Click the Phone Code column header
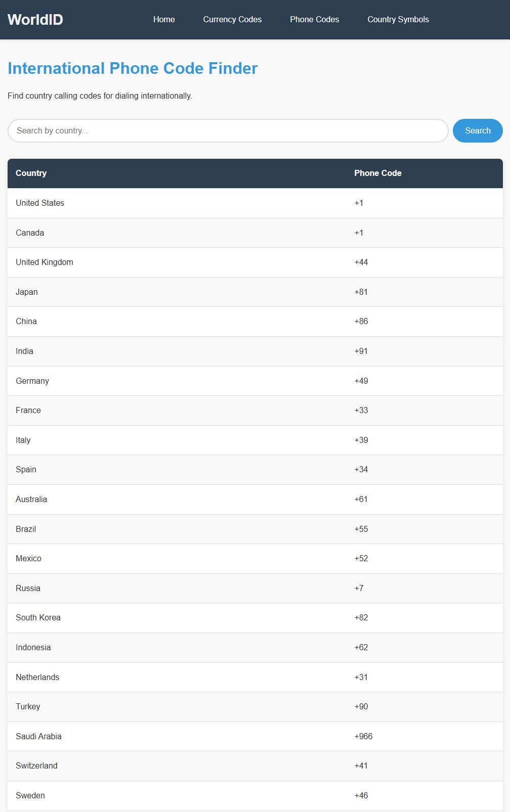 tap(377, 173)
